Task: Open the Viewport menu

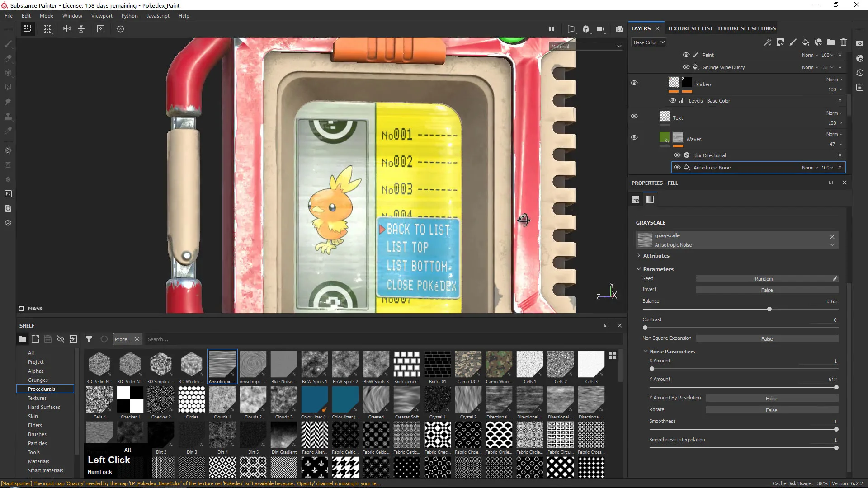Action: tap(102, 16)
